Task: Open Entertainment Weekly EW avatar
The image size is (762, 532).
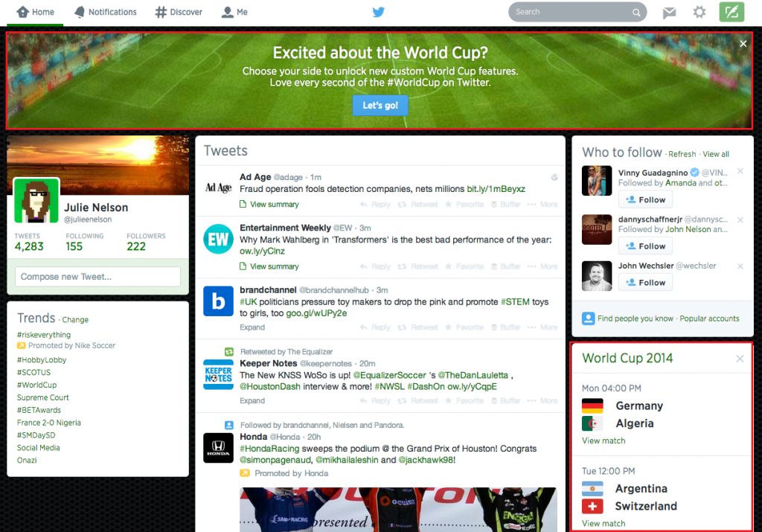Action: click(218, 239)
